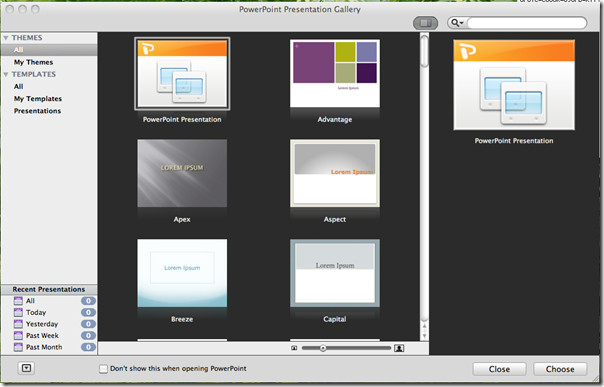
Task: Toggle the recent presentations pane button
Action: point(26,368)
